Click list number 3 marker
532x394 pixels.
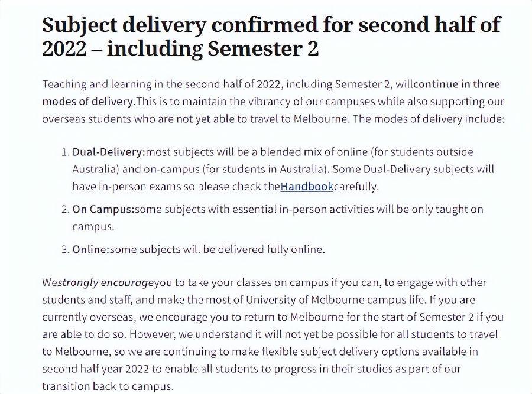click(66, 249)
